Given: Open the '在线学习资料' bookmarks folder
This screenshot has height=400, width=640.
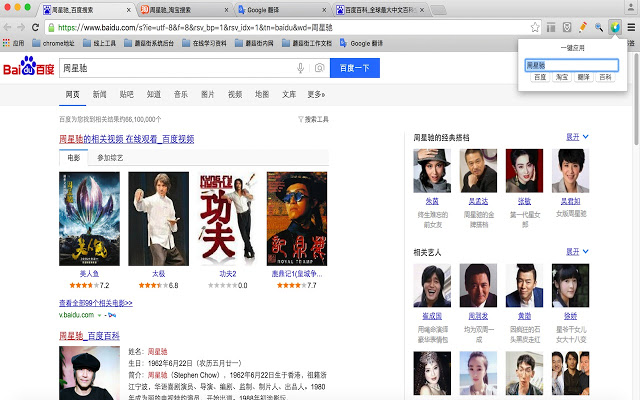Looking at the screenshot, I should [204, 43].
